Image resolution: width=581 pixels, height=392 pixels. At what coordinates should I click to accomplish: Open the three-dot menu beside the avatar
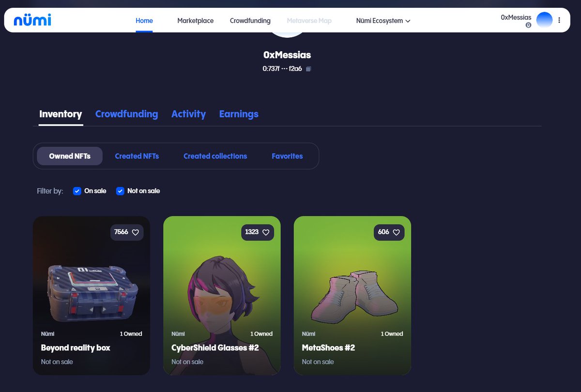(x=559, y=20)
